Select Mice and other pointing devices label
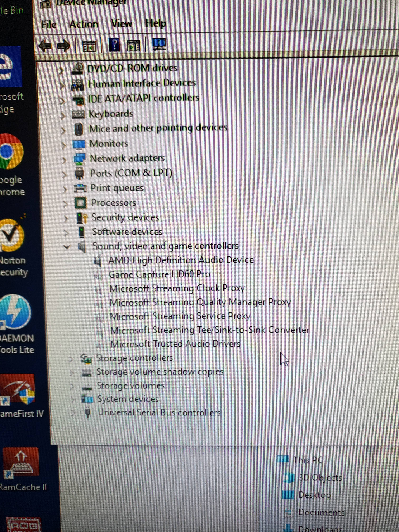 [158, 128]
